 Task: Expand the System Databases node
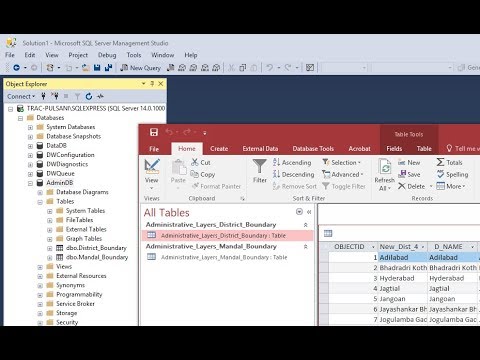pyautogui.click(x=30, y=127)
